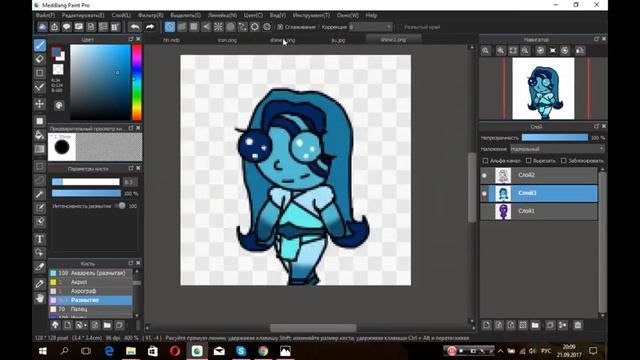
Task: Zoom in using Navigator magnifier plus
Action: (500, 51)
